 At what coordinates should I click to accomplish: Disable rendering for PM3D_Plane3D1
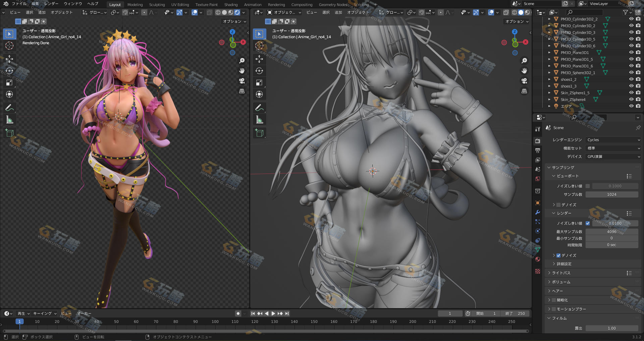638,53
